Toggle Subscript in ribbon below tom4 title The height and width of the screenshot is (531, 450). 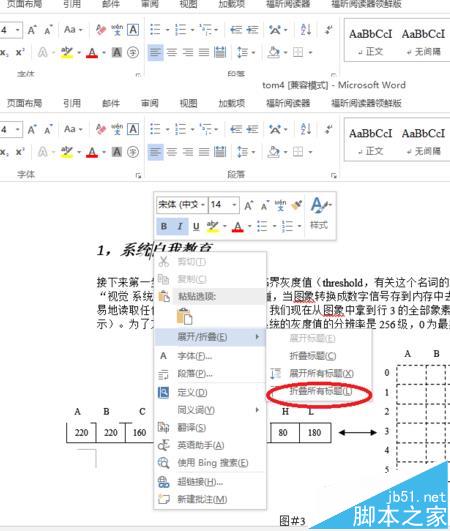click(x=4, y=152)
